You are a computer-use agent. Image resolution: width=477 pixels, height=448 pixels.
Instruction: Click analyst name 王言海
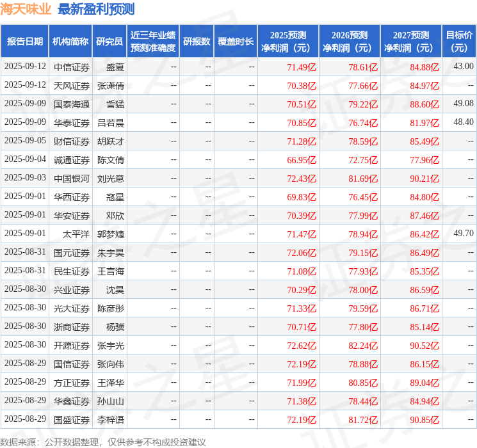111,271
